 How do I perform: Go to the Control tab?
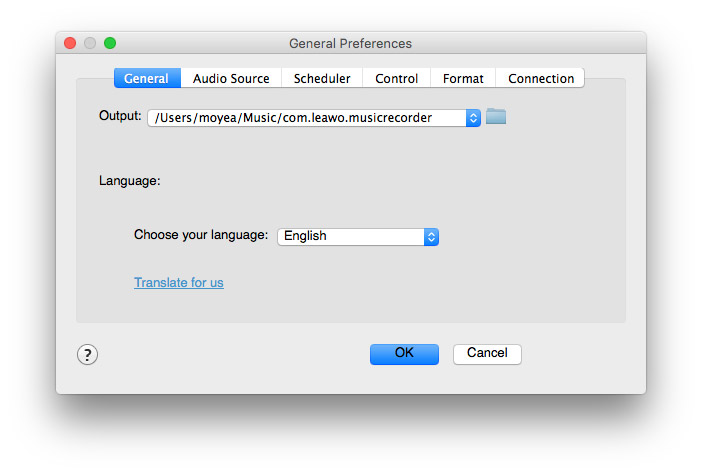(396, 78)
